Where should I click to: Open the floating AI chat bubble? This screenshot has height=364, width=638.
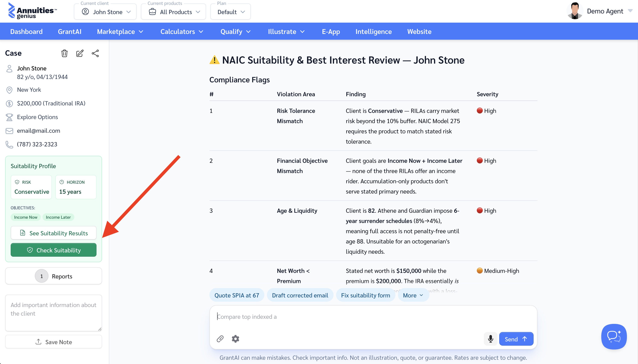(x=614, y=336)
